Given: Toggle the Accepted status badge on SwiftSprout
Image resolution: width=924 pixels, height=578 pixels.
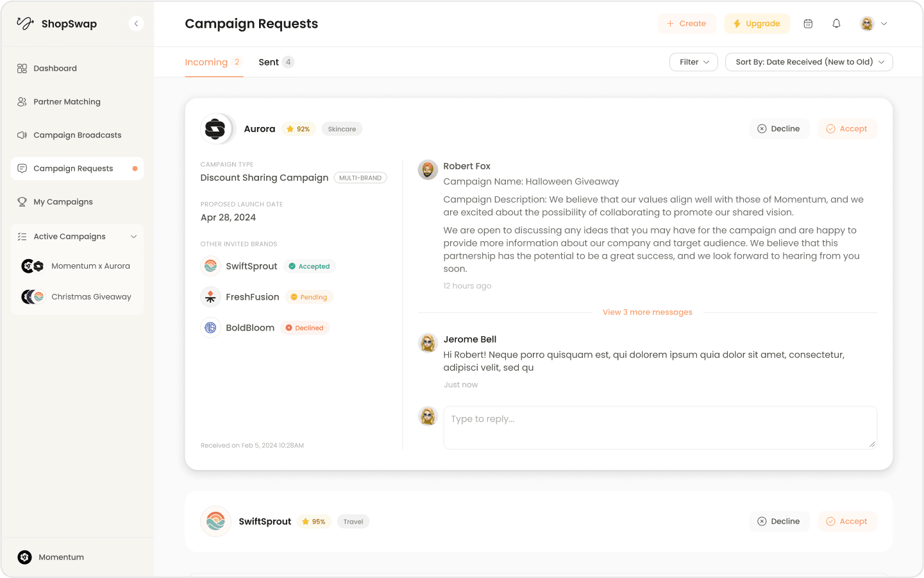Looking at the screenshot, I should coord(310,266).
